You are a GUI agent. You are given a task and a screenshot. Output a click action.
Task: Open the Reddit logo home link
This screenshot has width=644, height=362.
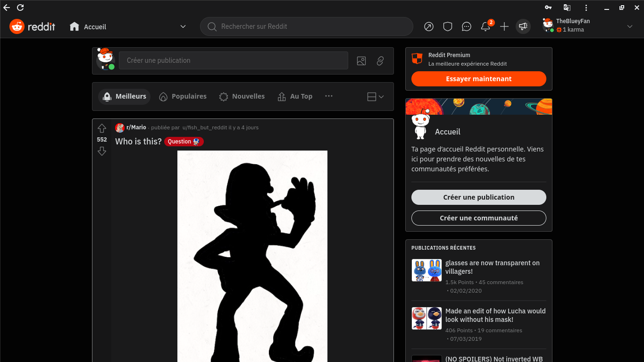[x=32, y=27]
